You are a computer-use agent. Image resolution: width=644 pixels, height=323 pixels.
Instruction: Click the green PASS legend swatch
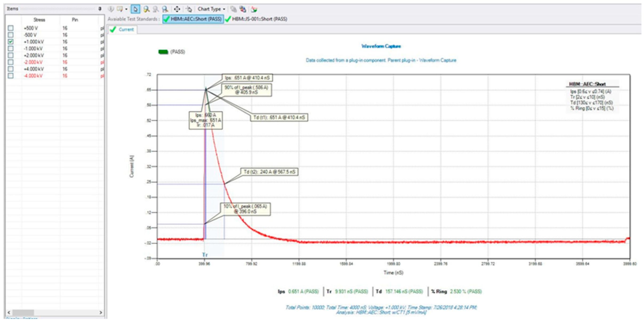coord(163,52)
